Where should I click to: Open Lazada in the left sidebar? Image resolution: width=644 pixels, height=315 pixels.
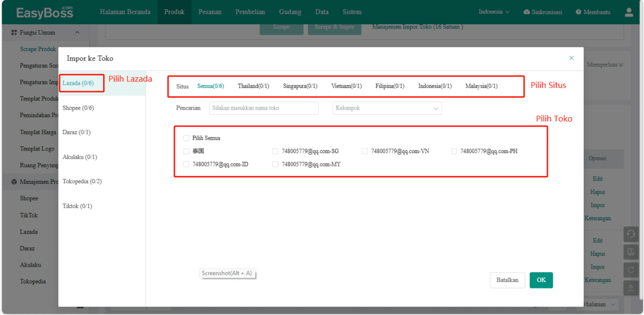click(29, 231)
